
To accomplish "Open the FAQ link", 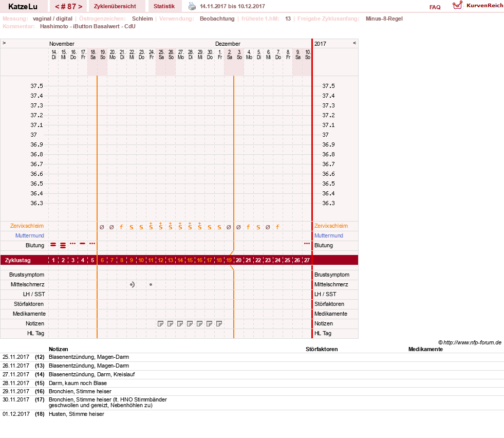I will point(435,7).
